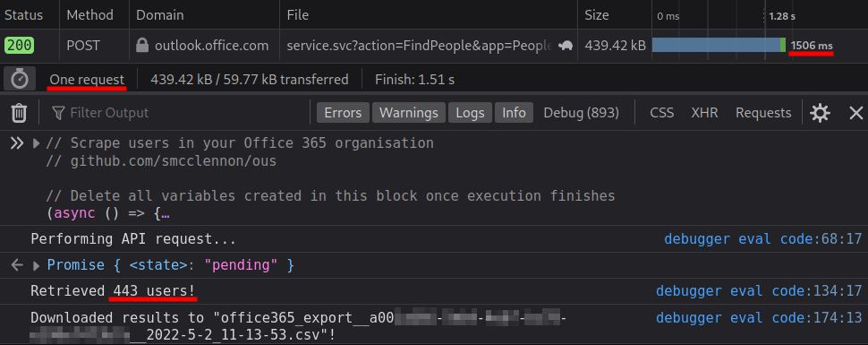Toggle the Info filter button
868x345 pixels.
[514, 113]
